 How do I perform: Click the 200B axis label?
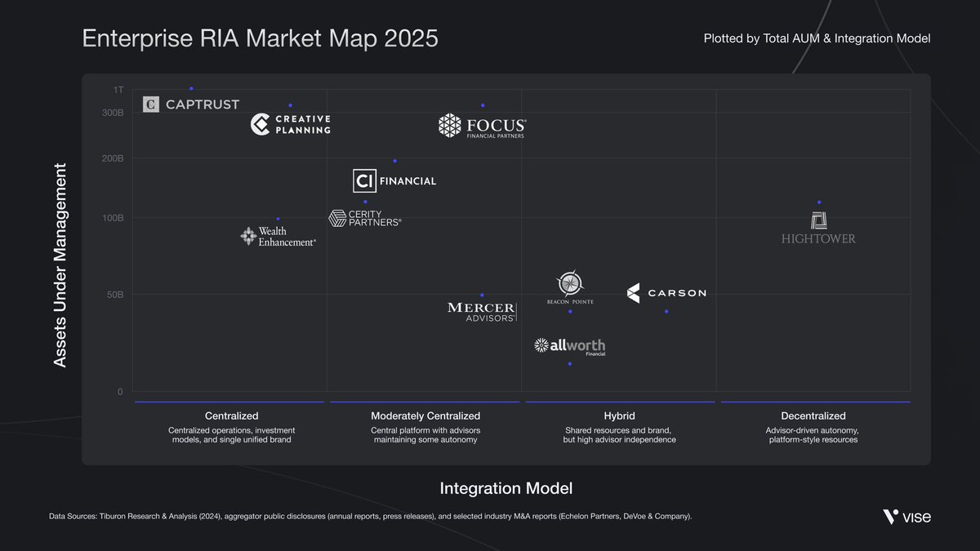114,158
